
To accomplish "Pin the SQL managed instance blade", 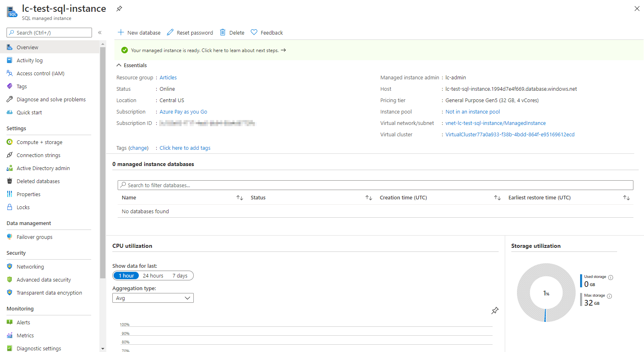I will pyautogui.click(x=119, y=9).
